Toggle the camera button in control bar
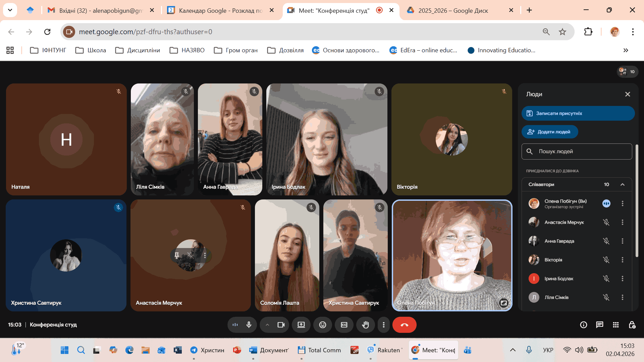Image resolution: width=644 pixels, height=362 pixels. tap(281, 325)
